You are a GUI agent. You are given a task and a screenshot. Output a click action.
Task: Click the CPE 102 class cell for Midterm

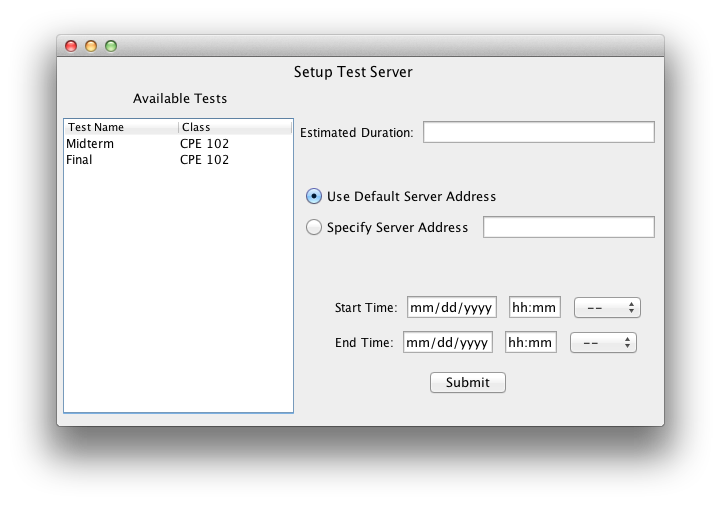pos(204,144)
